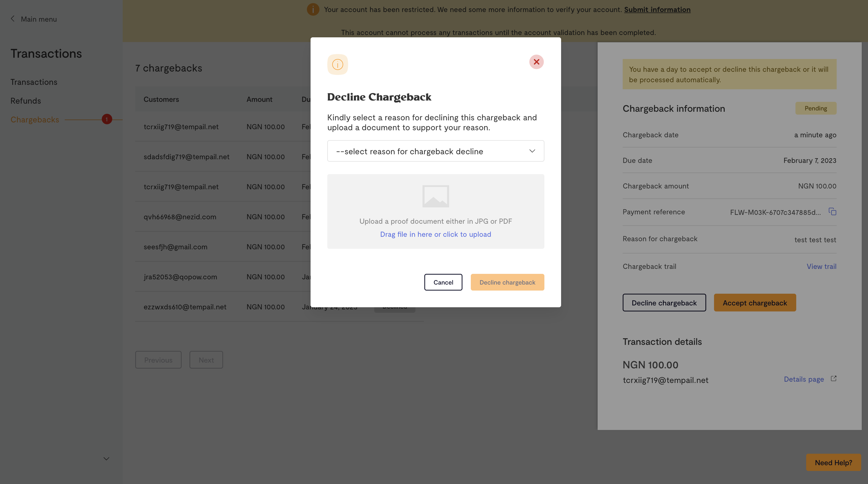Click the back arrow next to Main menu

click(13, 19)
